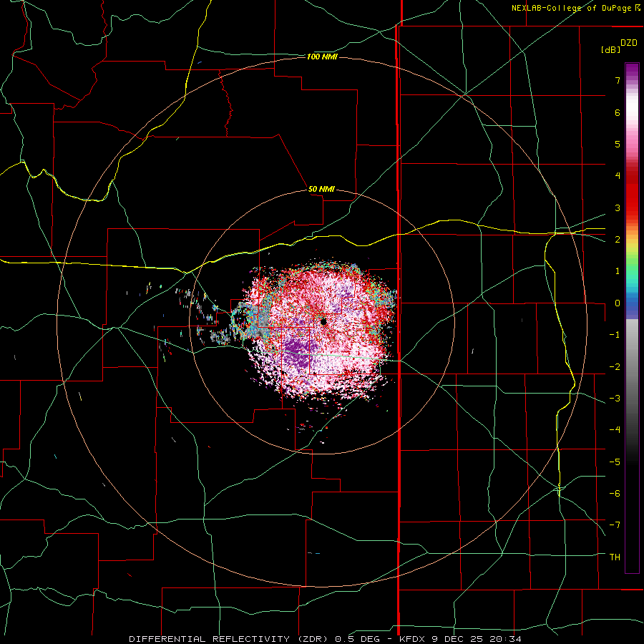The image size is (644, 644).
Task: Click the '-5' value on the color scale
Action: pyautogui.click(x=615, y=462)
